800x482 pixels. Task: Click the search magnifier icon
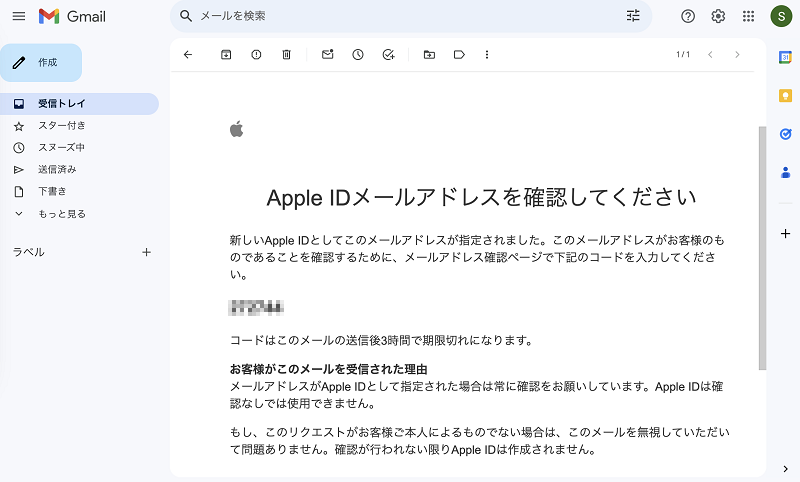186,16
